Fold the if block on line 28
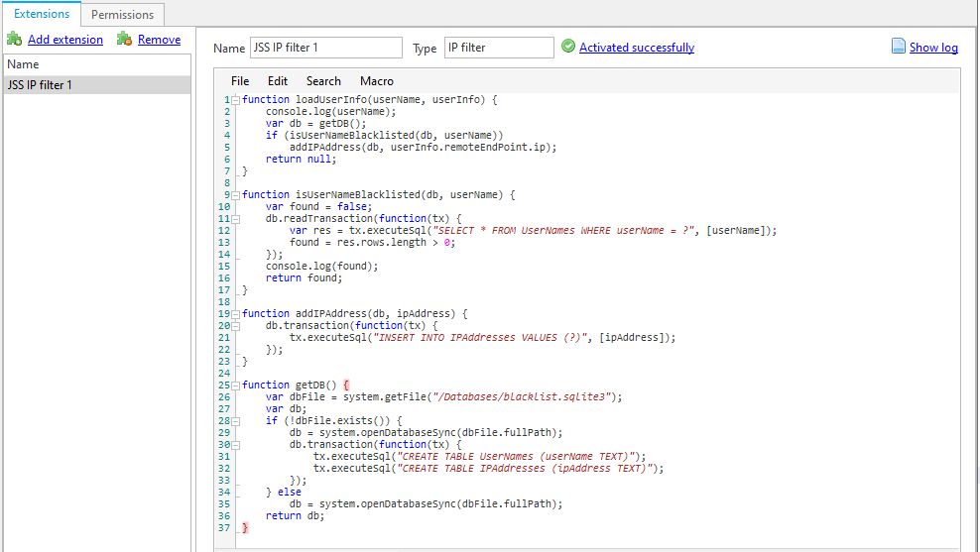The height and width of the screenshot is (552, 980). click(x=235, y=421)
